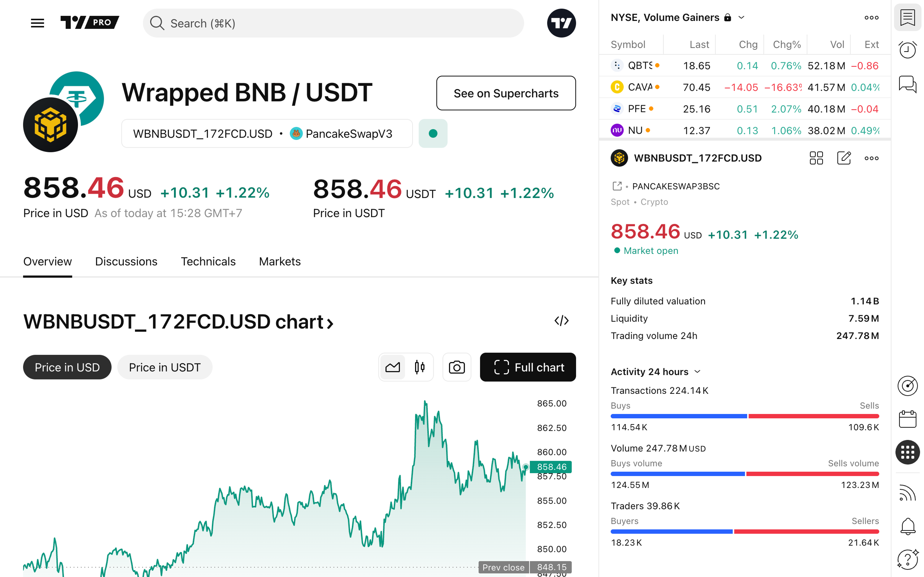Open the notifications bell icon

pos(907,526)
